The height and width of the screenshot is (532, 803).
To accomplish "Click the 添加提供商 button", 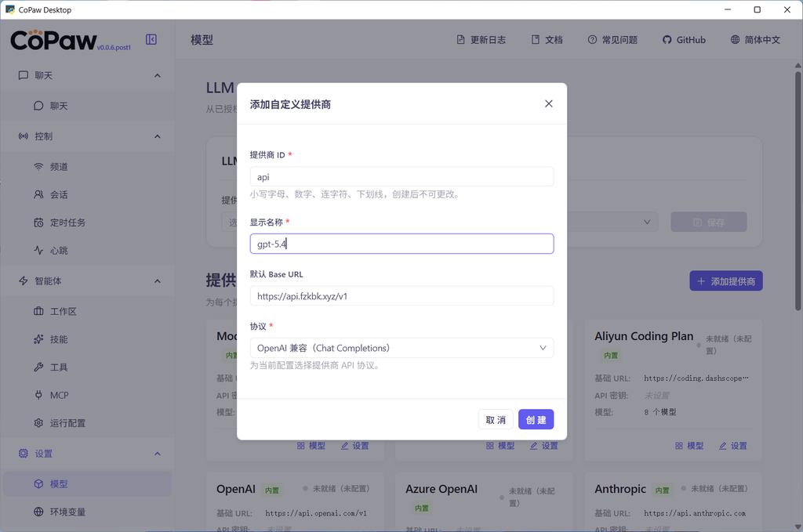I will pos(725,281).
